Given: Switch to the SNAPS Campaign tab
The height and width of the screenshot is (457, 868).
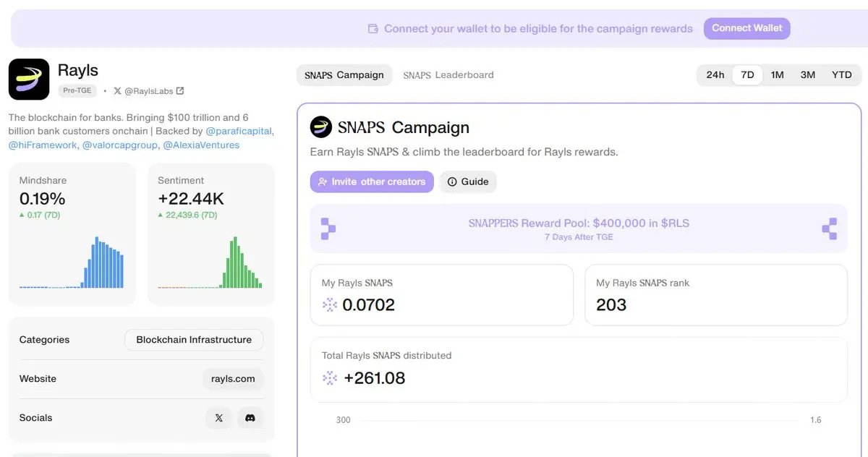Looking at the screenshot, I should coord(344,75).
